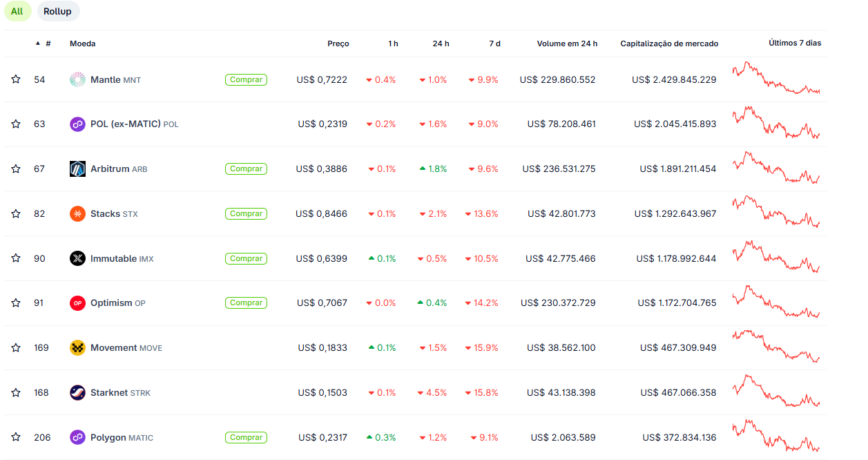Sort by 7 d change column
Image resolution: width=868 pixels, height=460 pixels.
[x=494, y=44]
